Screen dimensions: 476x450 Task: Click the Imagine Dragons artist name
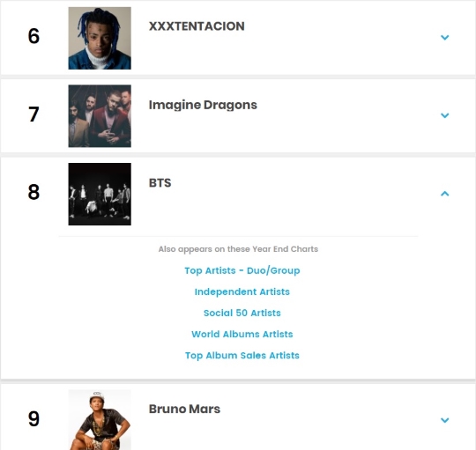(203, 105)
